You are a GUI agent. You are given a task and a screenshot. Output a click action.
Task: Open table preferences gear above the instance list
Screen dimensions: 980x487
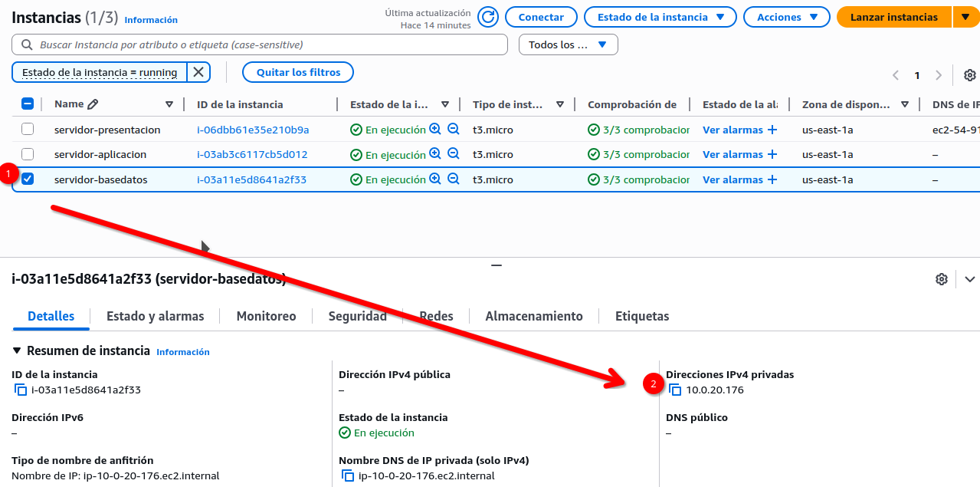point(969,75)
